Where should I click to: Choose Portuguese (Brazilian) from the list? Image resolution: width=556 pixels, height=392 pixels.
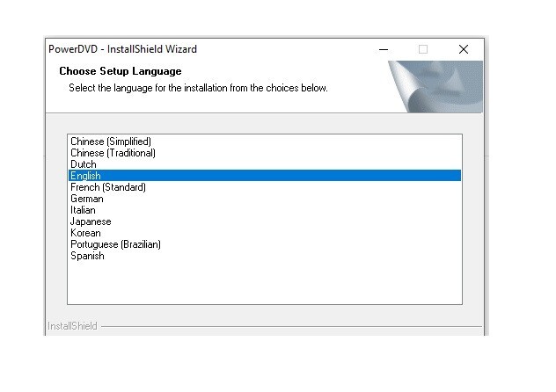(x=265, y=244)
